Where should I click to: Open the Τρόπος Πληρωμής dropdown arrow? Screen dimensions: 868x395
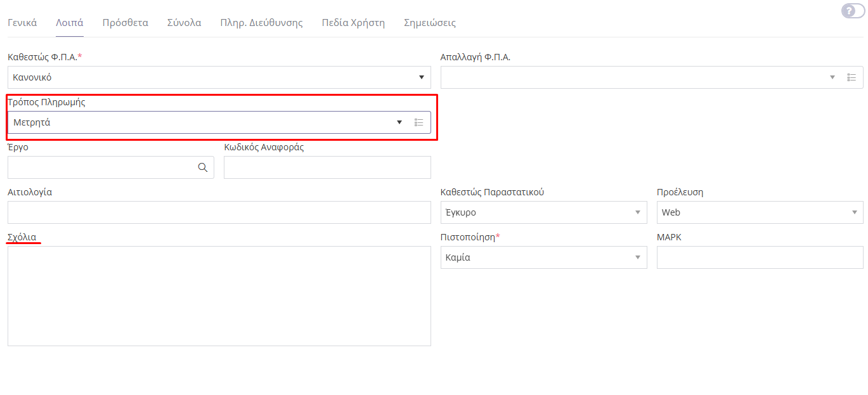click(x=399, y=122)
